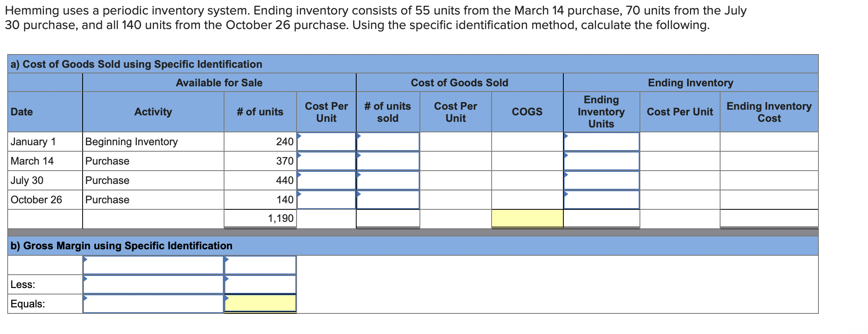The height and width of the screenshot is (334, 868).
Task: Click the yellow Equals: amount field
Action: pyautogui.click(x=260, y=303)
